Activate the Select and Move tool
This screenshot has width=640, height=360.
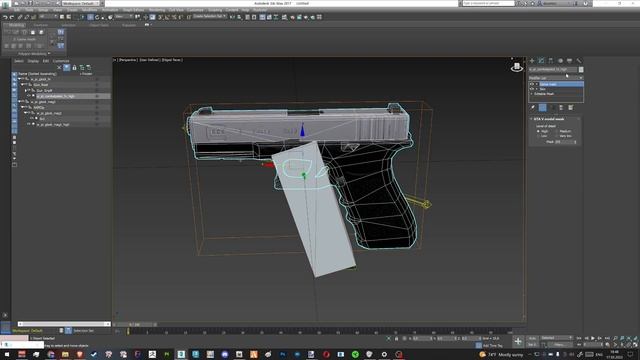point(90,17)
